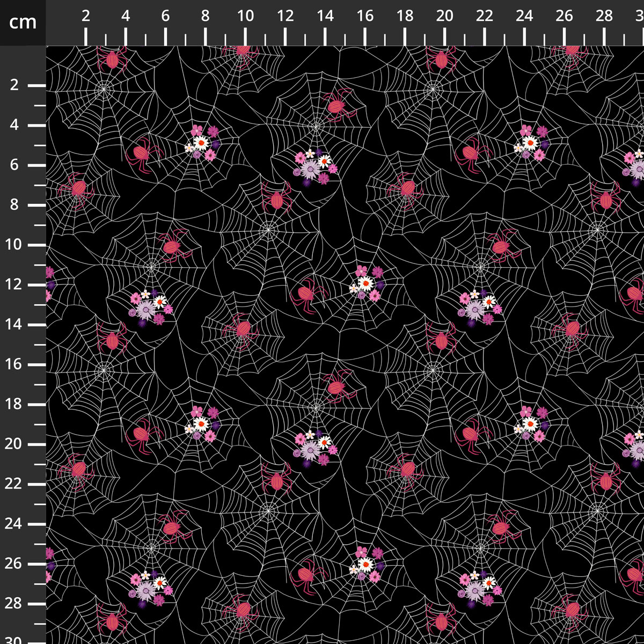Select the 8 on the top ruler

205,16
